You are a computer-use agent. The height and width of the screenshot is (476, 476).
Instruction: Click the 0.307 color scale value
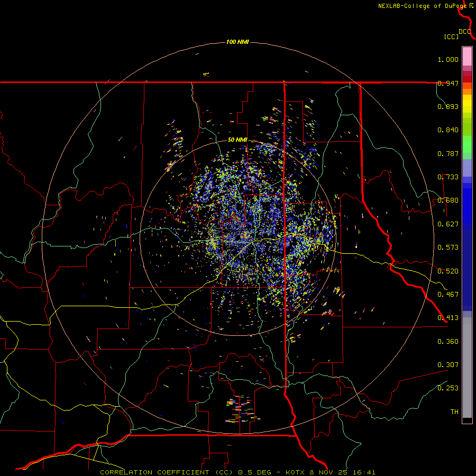pos(448,365)
